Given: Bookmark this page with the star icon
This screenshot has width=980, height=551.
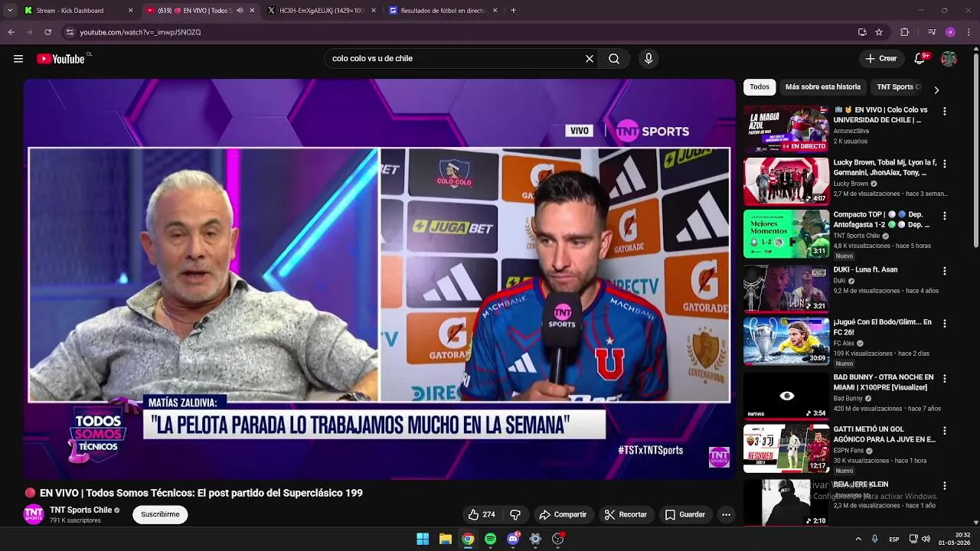Looking at the screenshot, I should coord(879,32).
